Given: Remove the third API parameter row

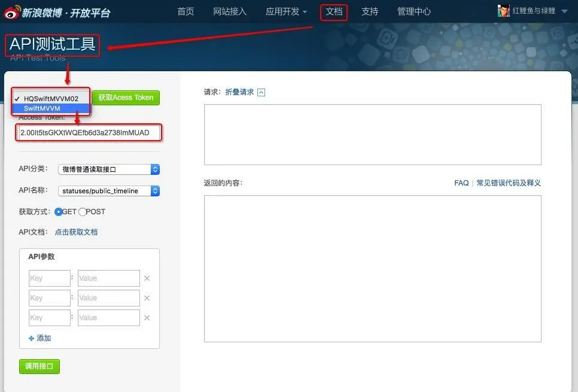Looking at the screenshot, I should click(147, 318).
